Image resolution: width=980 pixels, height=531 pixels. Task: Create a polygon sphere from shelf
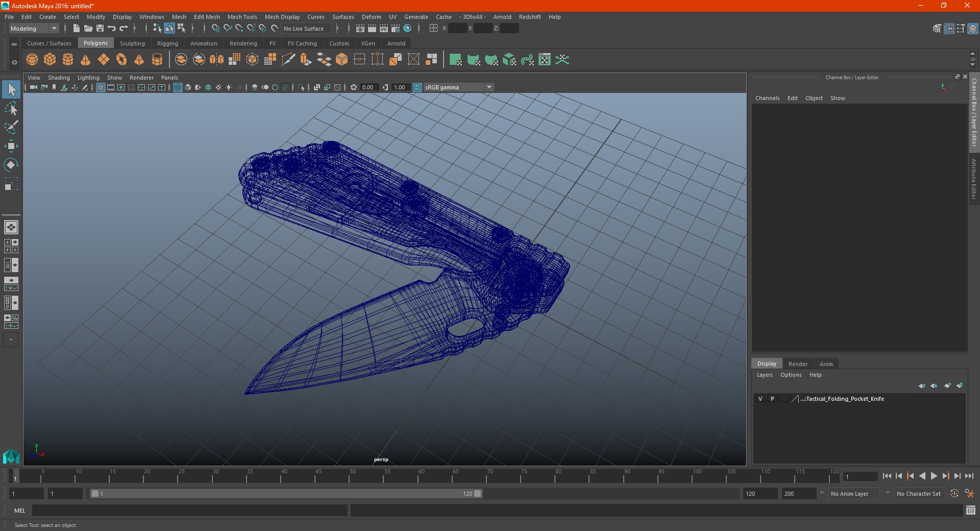pyautogui.click(x=32, y=60)
